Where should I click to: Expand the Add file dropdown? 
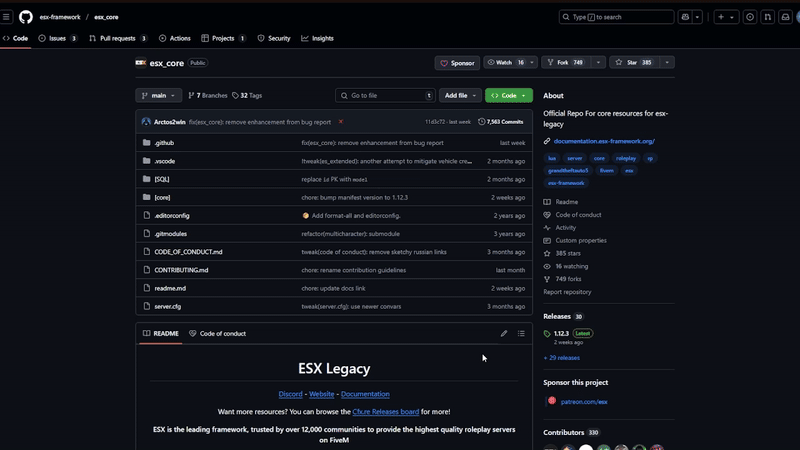pos(460,95)
